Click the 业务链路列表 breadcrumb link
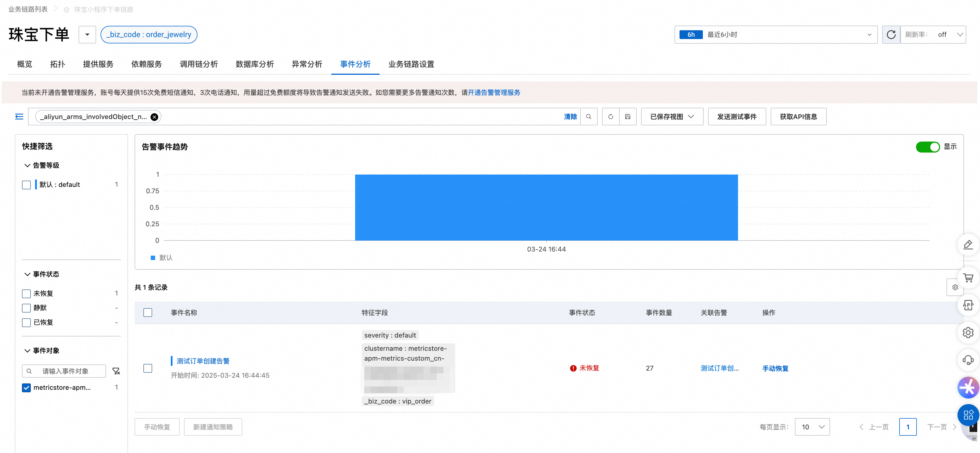This screenshot has height=453, width=980. pyautogui.click(x=28, y=9)
